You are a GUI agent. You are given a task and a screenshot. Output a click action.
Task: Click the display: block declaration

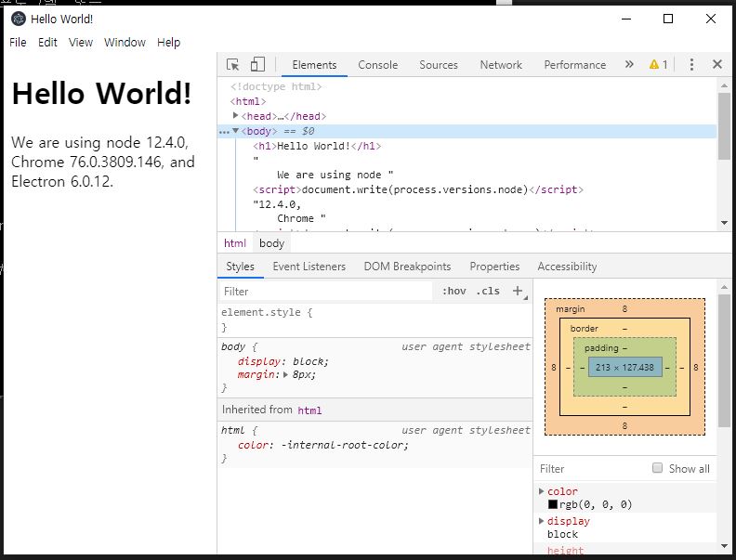tap(283, 361)
